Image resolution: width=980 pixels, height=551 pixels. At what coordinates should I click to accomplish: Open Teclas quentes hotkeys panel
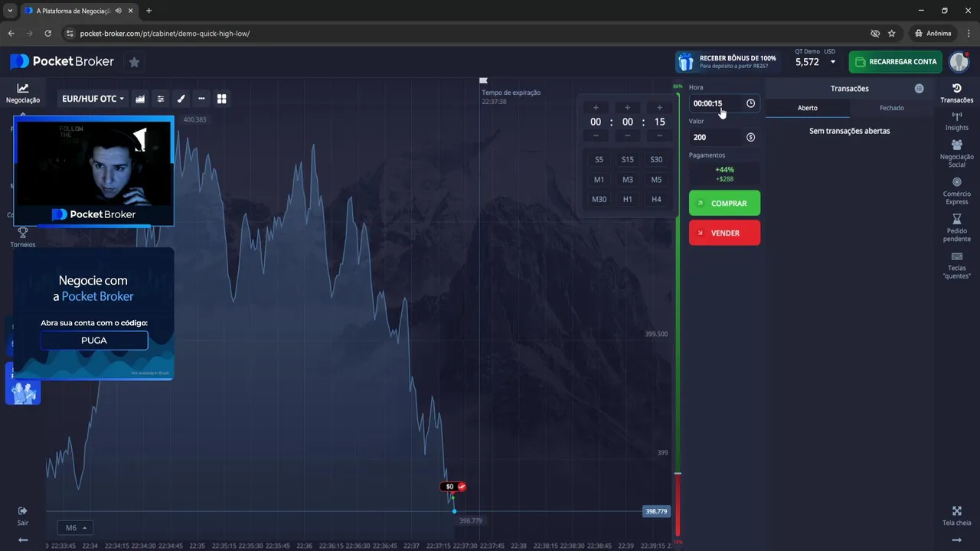click(956, 266)
